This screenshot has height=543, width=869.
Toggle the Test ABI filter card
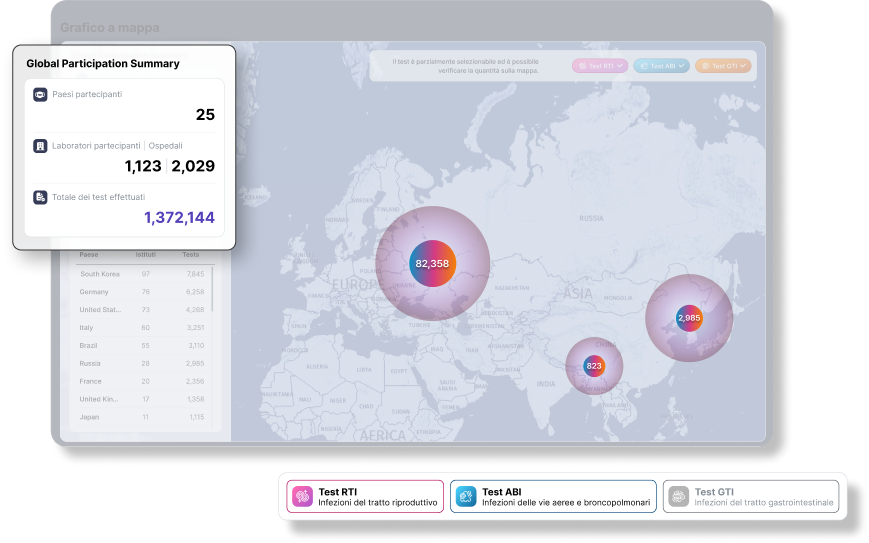pyautogui.click(x=553, y=496)
